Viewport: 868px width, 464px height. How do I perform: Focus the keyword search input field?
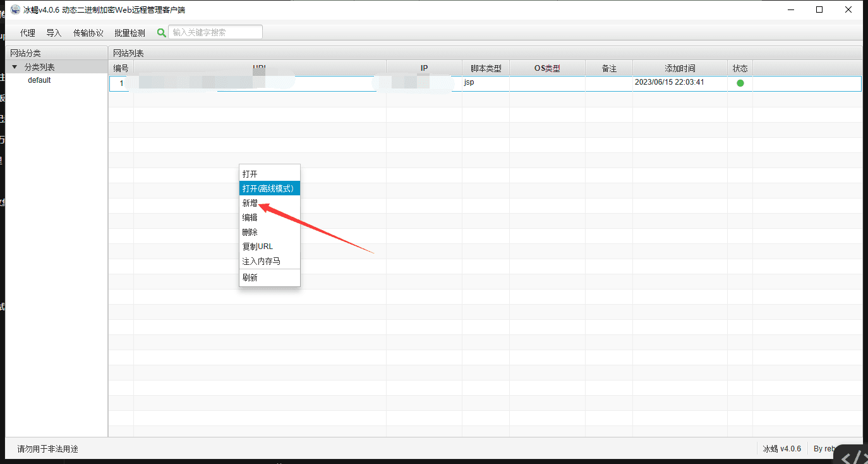coord(215,32)
